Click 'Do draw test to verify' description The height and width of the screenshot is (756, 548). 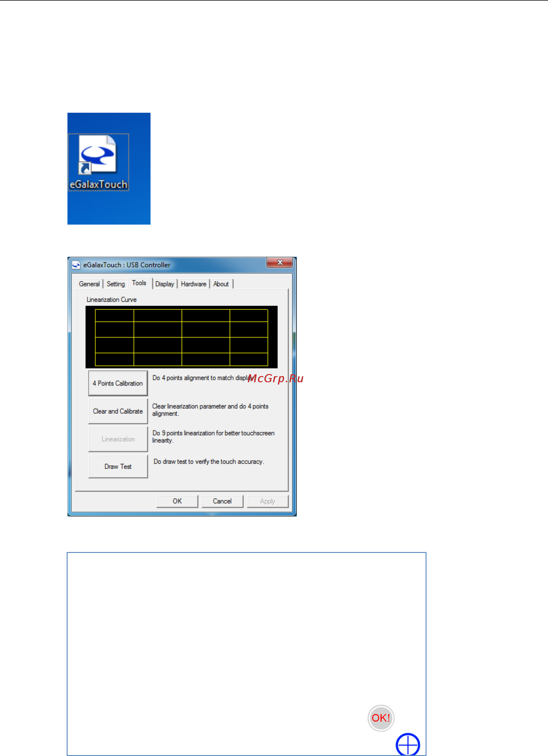tap(209, 462)
